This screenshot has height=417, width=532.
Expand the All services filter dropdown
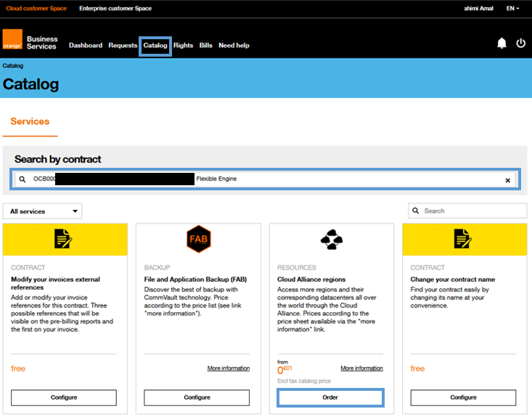tap(42, 211)
